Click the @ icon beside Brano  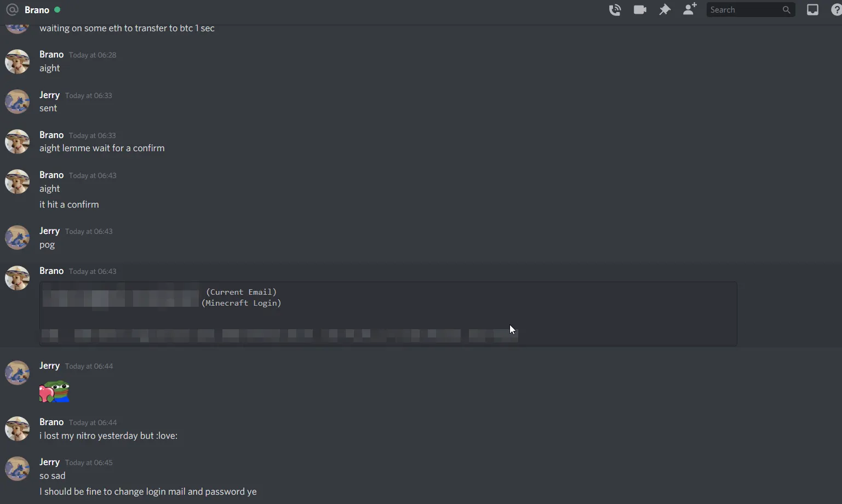12,10
